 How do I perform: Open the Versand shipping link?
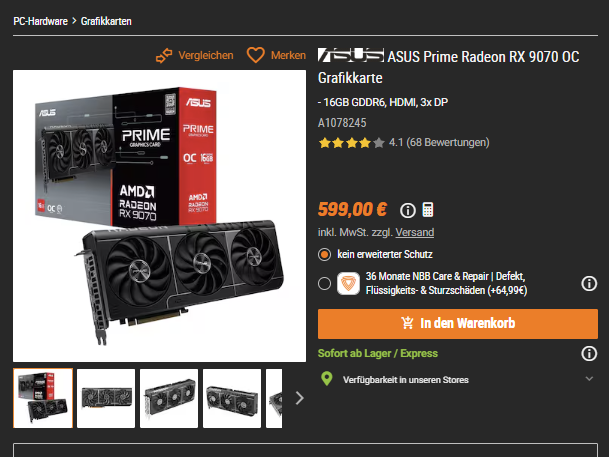[414, 232]
